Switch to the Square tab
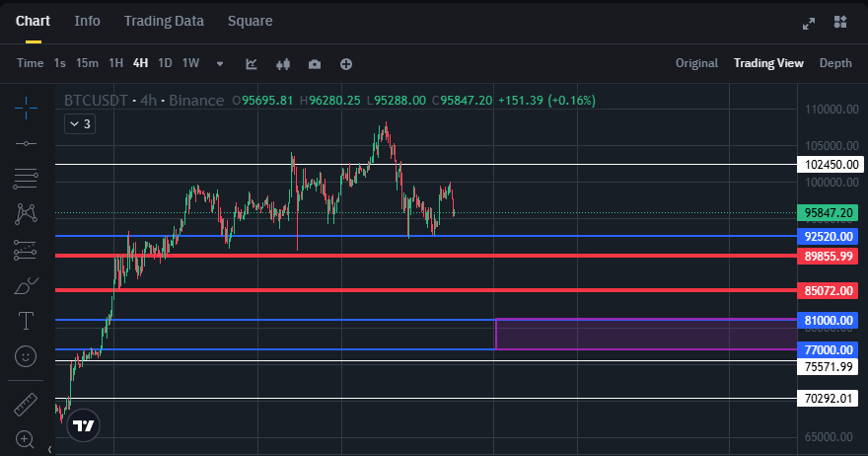 tap(251, 21)
